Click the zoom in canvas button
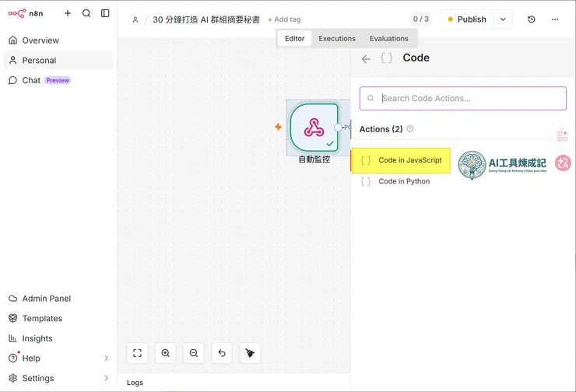This screenshot has width=576, height=392. [x=165, y=353]
